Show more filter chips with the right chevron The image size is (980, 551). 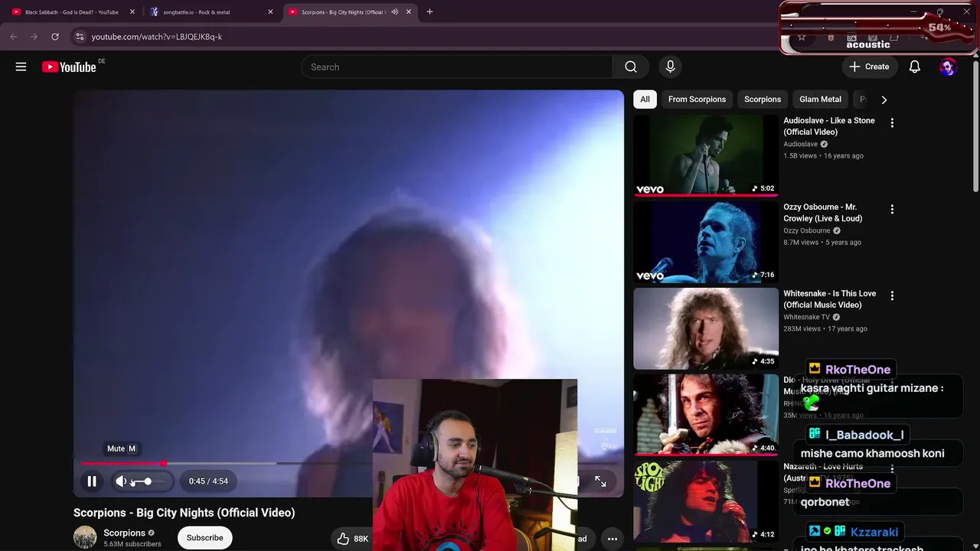pyautogui.click(x=884, y=99)
